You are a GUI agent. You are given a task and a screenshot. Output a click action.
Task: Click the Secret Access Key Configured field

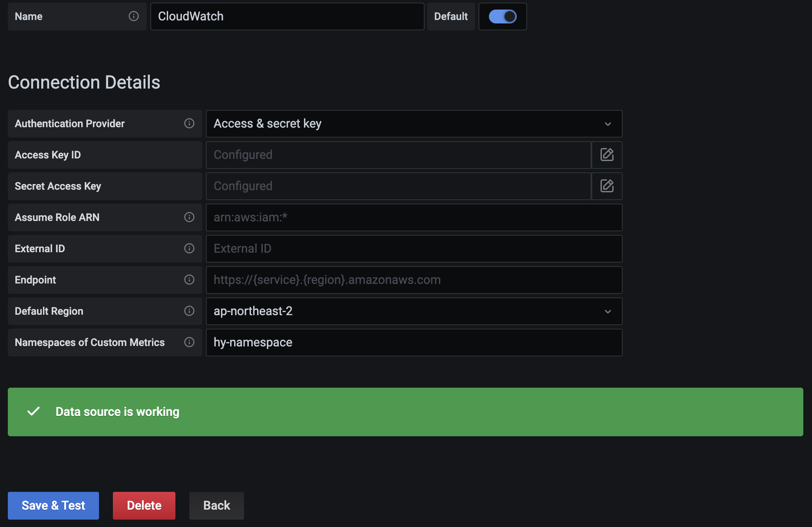(x=399, y=186)
